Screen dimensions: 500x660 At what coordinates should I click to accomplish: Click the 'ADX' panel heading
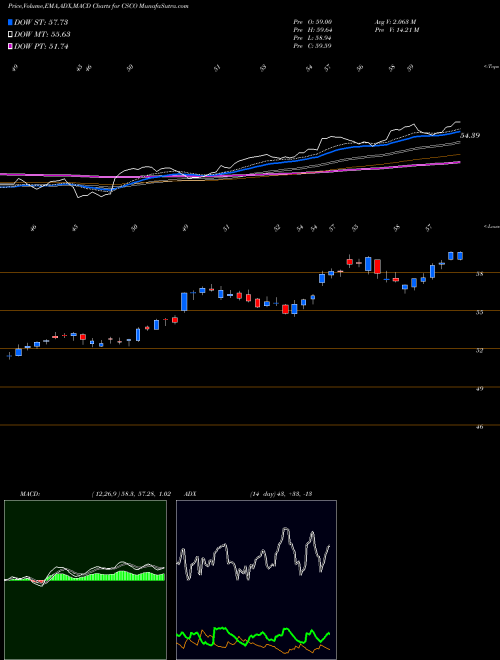tap(190, 494)
